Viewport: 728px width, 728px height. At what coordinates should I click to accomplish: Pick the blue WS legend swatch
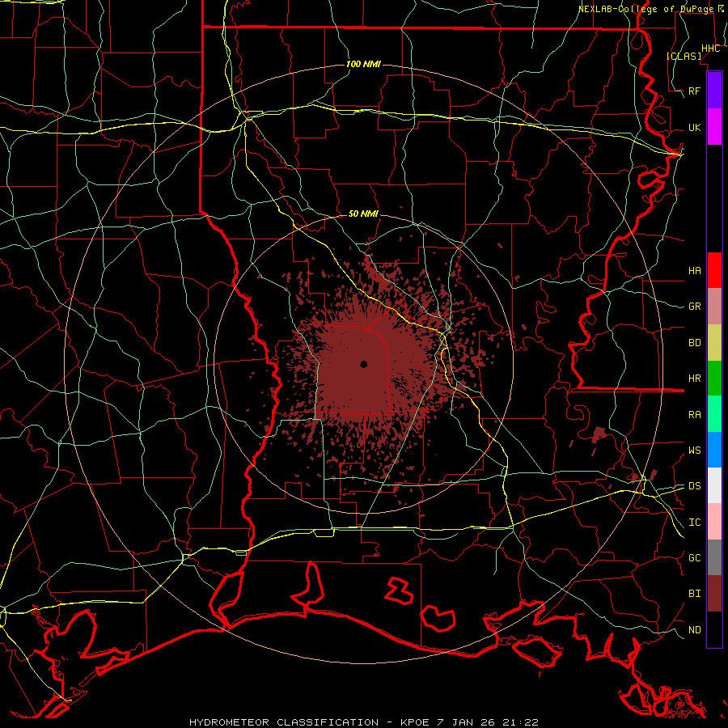(x=714, y=450)
